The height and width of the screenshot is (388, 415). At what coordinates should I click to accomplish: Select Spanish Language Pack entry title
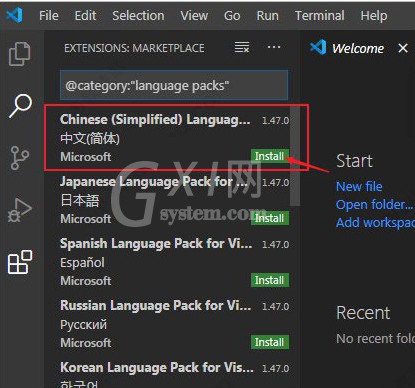pyautogui.click(x=156, y=244)
